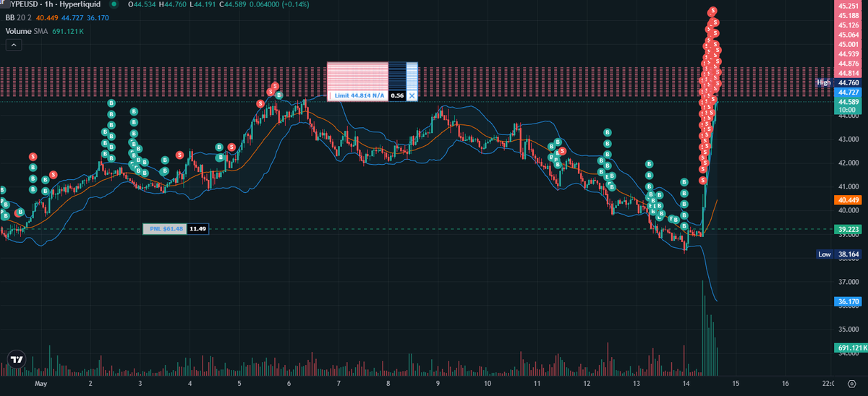Click the 14 date label on time axis
This screenshot has width=868, height=396.
tap(686, 383)
